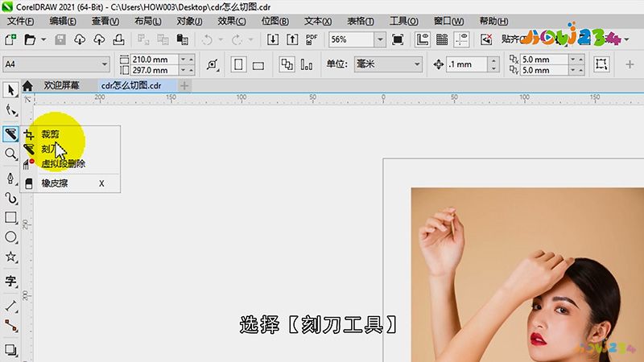Toggle guidelines display icon
The height and width of the screenshot is (362, 644).
[461, 39]
